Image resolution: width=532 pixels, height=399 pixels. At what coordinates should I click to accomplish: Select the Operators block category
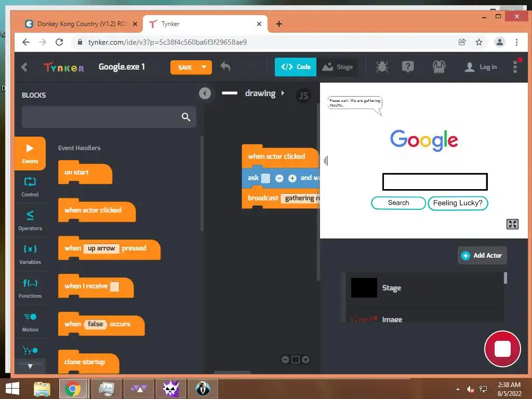pos(30,220)
